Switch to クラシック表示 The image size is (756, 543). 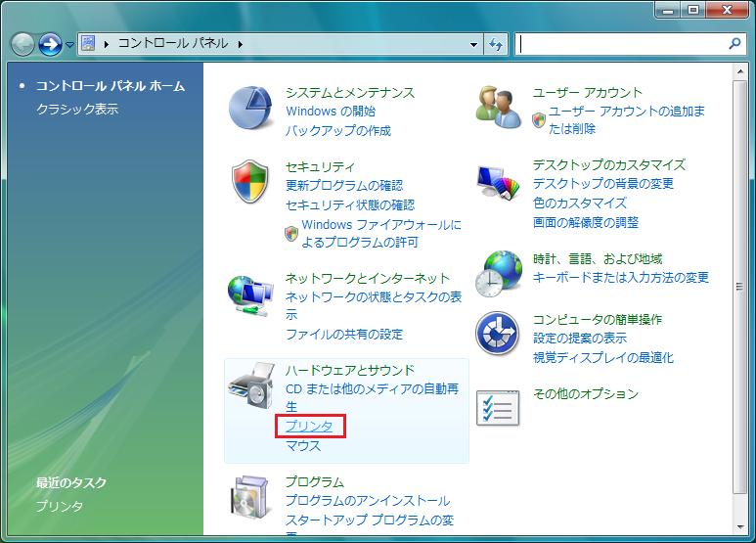tap(77, 110)
